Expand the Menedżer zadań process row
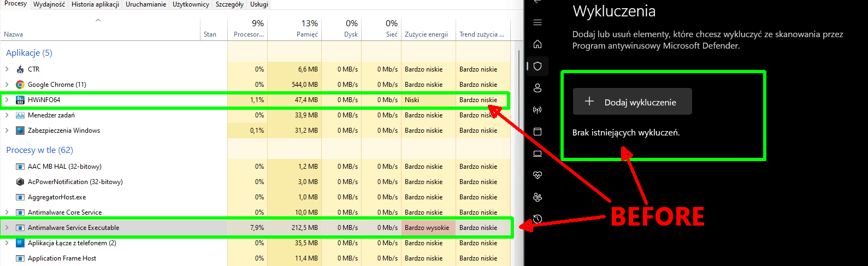Viewport: 868px width, 266px height. pyautogui.click(x=7, y=115)
